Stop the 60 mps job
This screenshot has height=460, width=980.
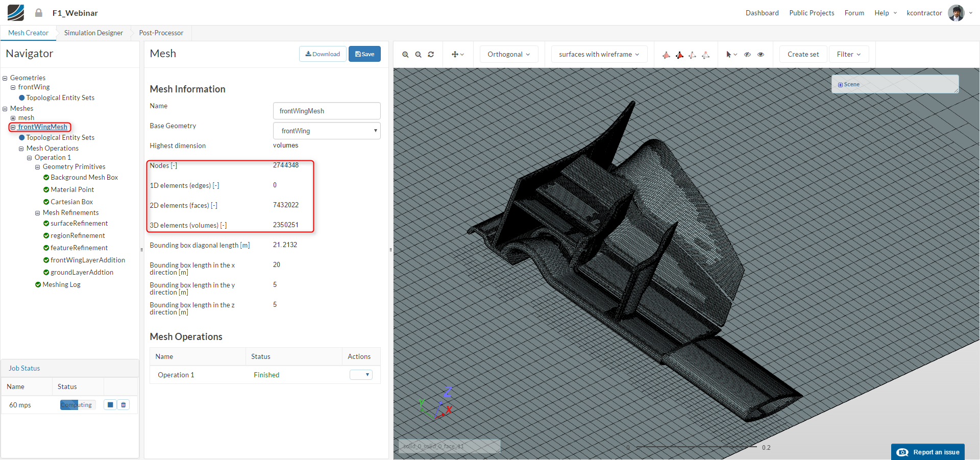pyautogui.click(x=110, y=405)
